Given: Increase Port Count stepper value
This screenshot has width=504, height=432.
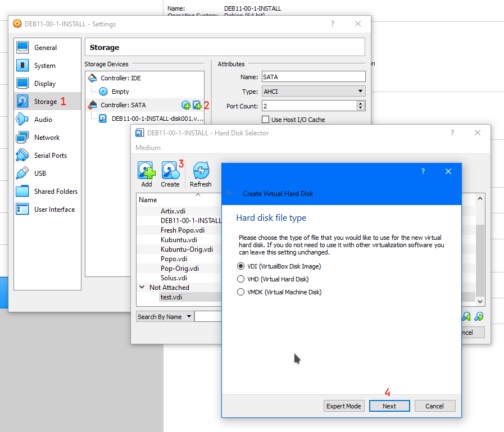Looking at the screenshot, I should (361, 103).
